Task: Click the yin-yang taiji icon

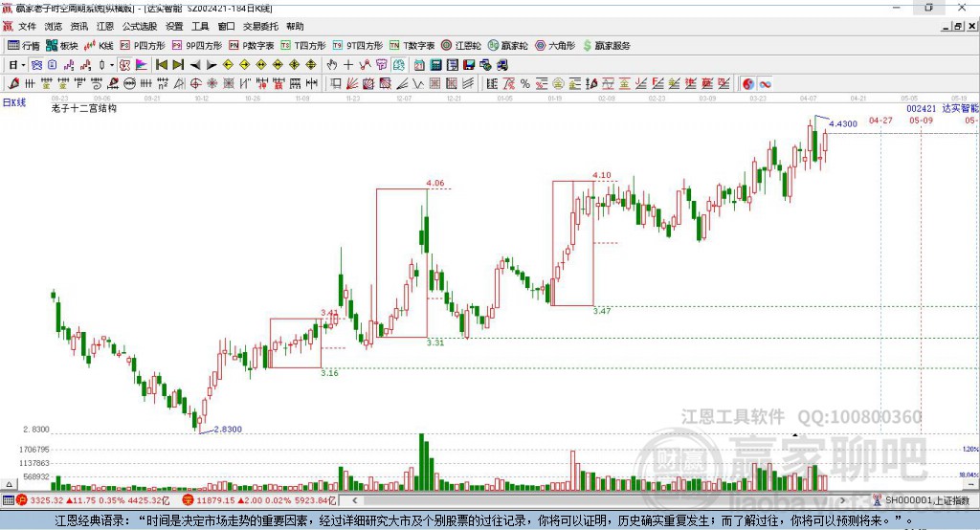Action: (748, 84)
